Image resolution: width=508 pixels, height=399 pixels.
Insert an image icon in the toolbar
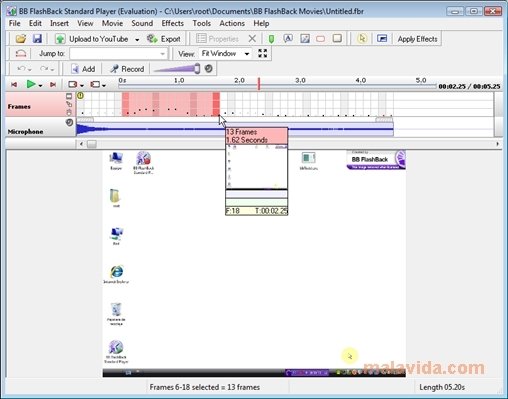tap(305, 39)
